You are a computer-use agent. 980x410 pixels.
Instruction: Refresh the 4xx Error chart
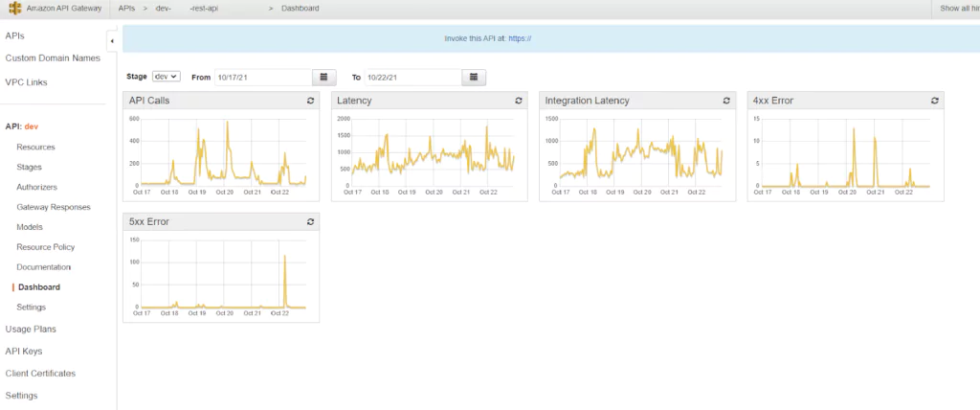click(x=935, y=101)
